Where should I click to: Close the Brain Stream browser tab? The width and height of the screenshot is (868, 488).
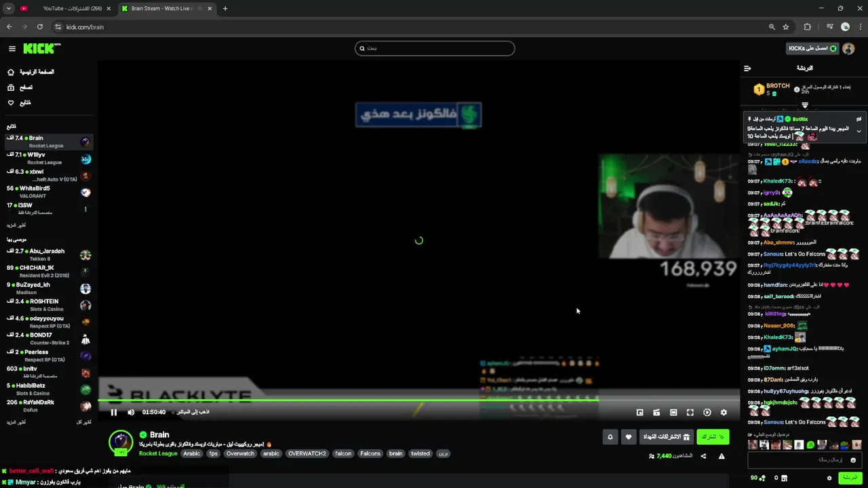click(210, 9)
